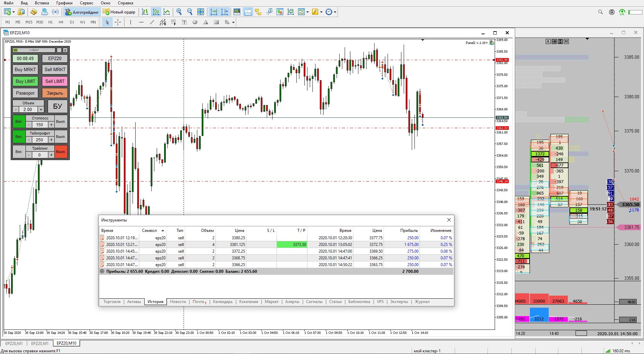The width and height of the screenshot is (644, 354).
Task: Zoom in on the chart
Action: click(179, 12)
